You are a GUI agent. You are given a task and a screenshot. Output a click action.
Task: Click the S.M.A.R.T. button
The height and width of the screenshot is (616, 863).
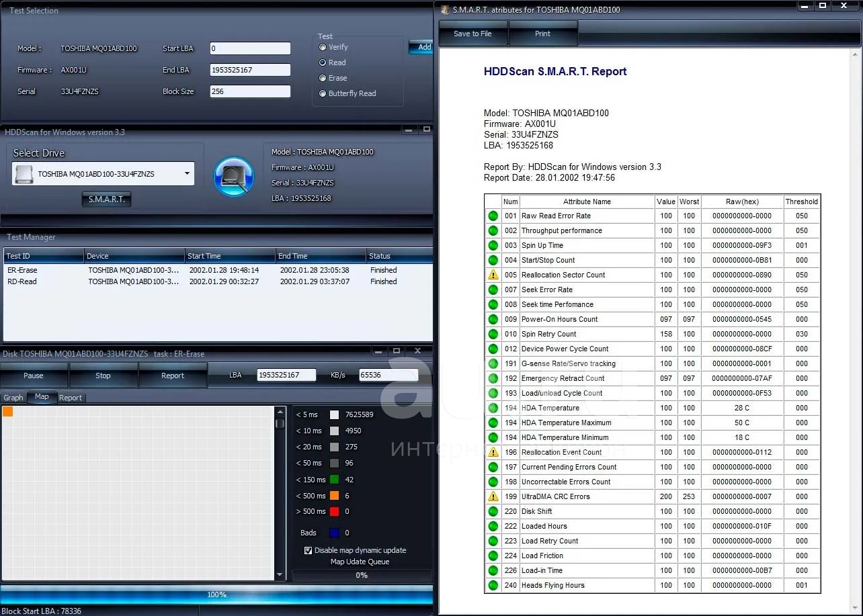click(x=107, y=200)
